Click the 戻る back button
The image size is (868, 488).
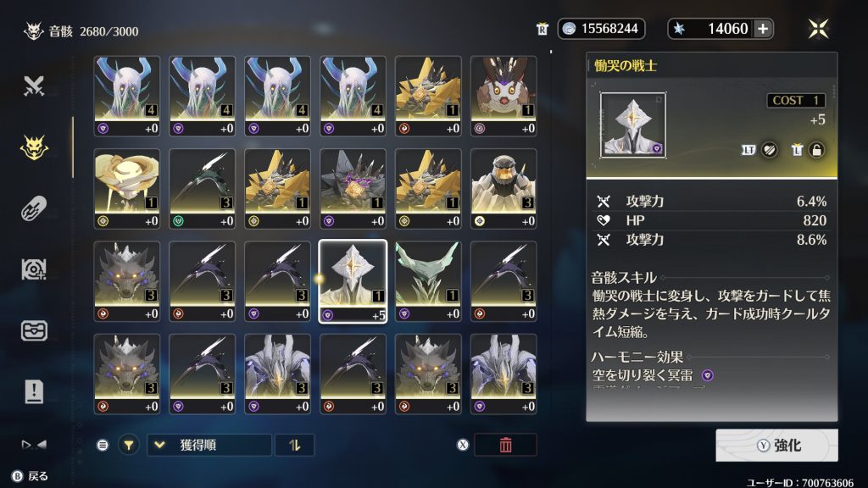[30, 476]
